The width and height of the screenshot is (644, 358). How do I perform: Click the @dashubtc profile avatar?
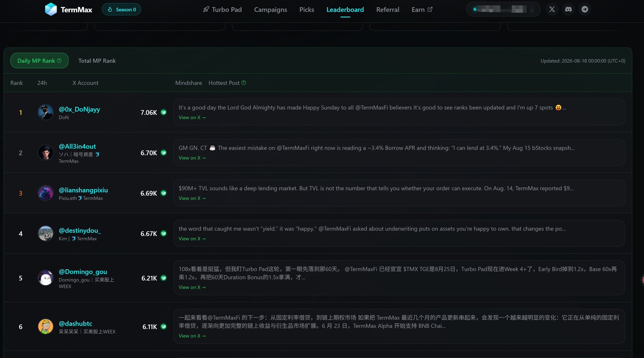[x=46, y=327]
